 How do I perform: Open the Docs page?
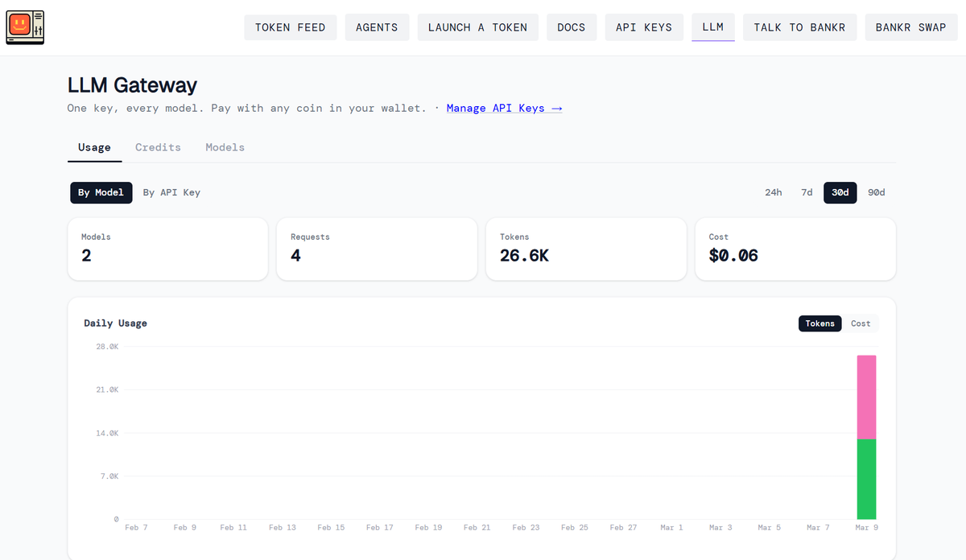[x=572, y=27]
